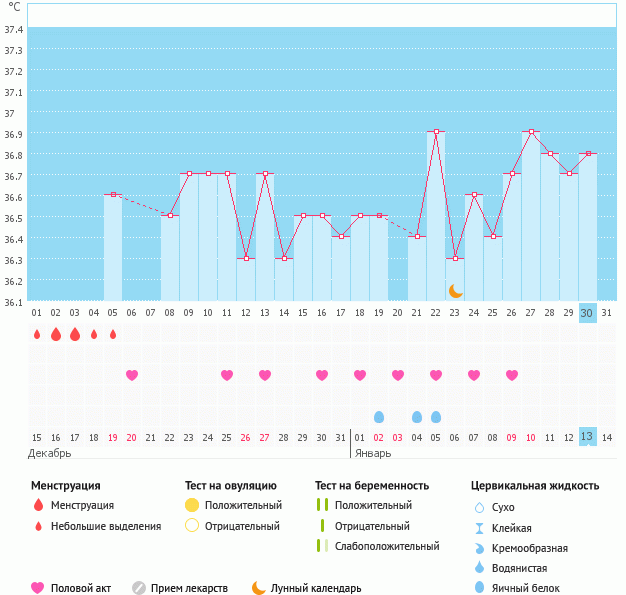The width and height of the screenshot is (626, 595).
Task: Click the heart icon on cycle day 26
Action: [512, 375]
